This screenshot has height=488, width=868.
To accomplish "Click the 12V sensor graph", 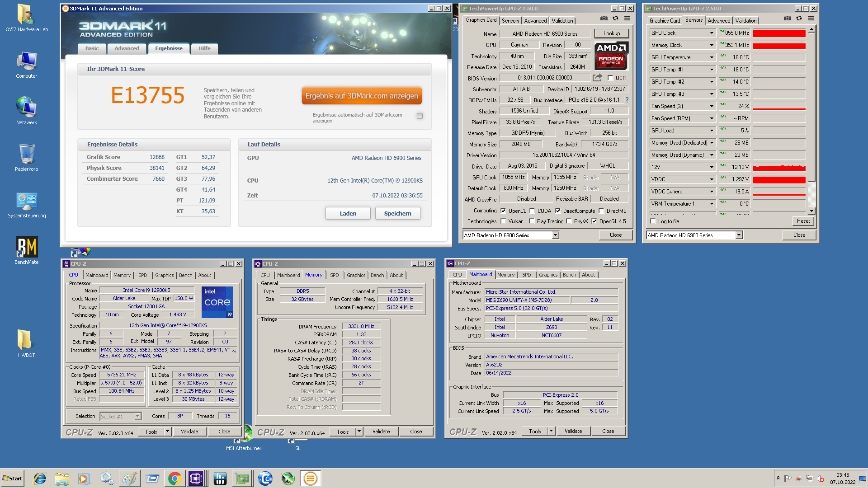I will 779,167.
